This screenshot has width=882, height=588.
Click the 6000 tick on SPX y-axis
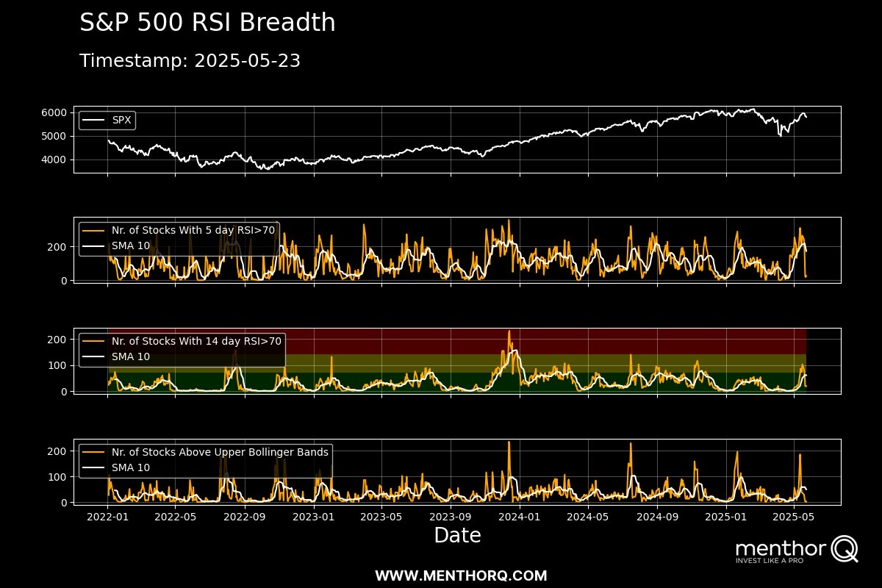pyautogui.click(x=54, y=112)
